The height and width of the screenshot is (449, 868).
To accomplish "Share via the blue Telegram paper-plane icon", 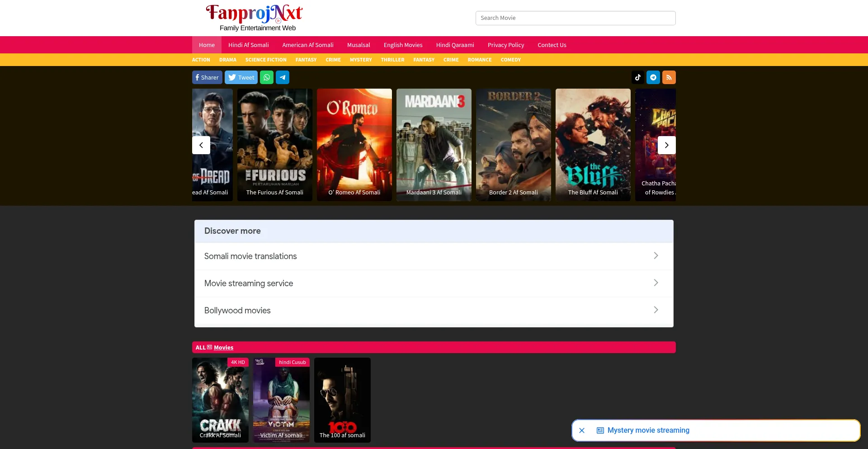I will pos(283,77).
